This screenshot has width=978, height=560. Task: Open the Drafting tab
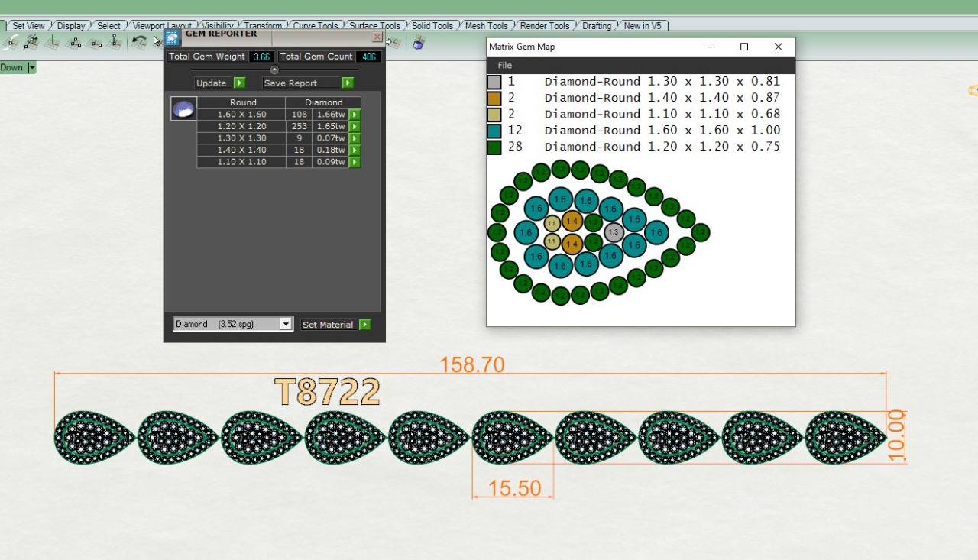(x=597, y=26)
